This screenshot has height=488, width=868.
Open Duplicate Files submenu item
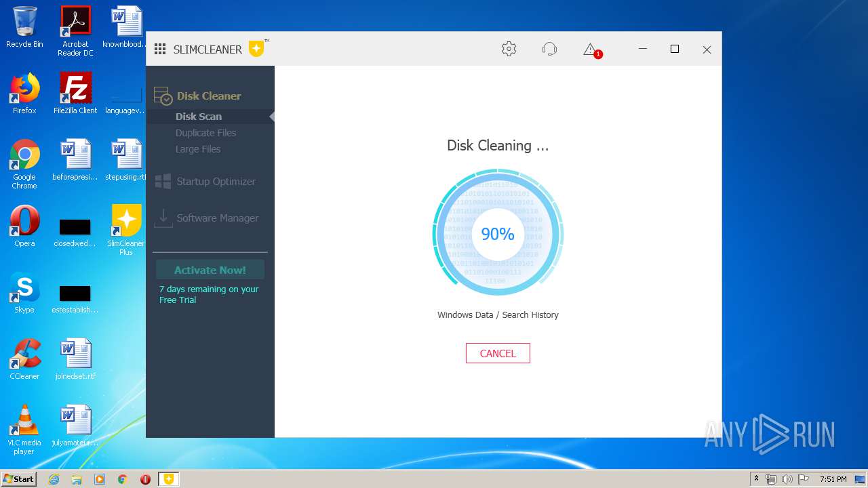(206, 133)
